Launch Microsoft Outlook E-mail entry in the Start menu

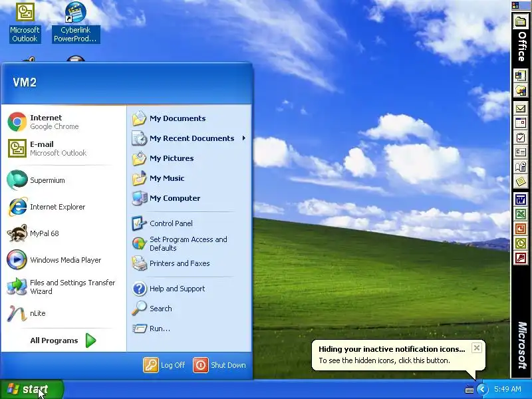64,148
